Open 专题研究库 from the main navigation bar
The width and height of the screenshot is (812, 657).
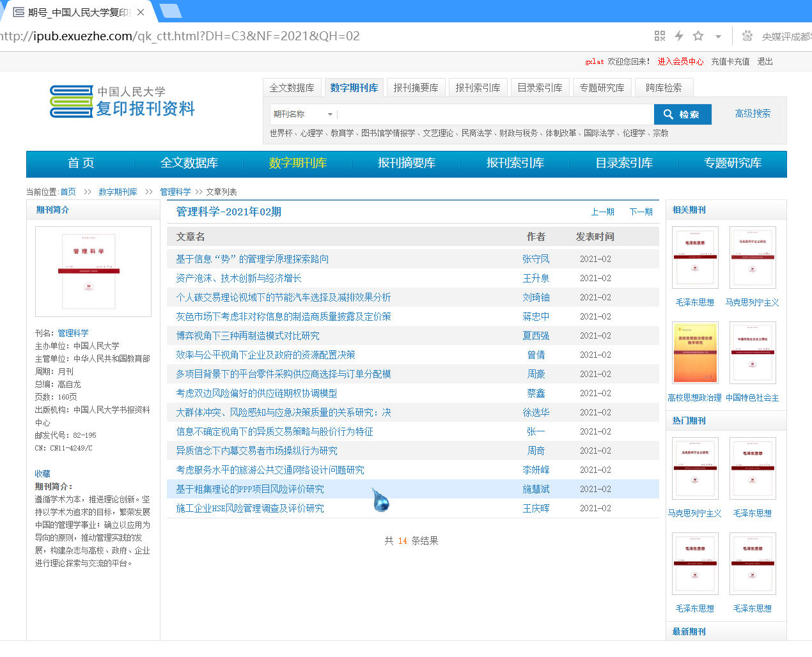(x=732, y=163)
